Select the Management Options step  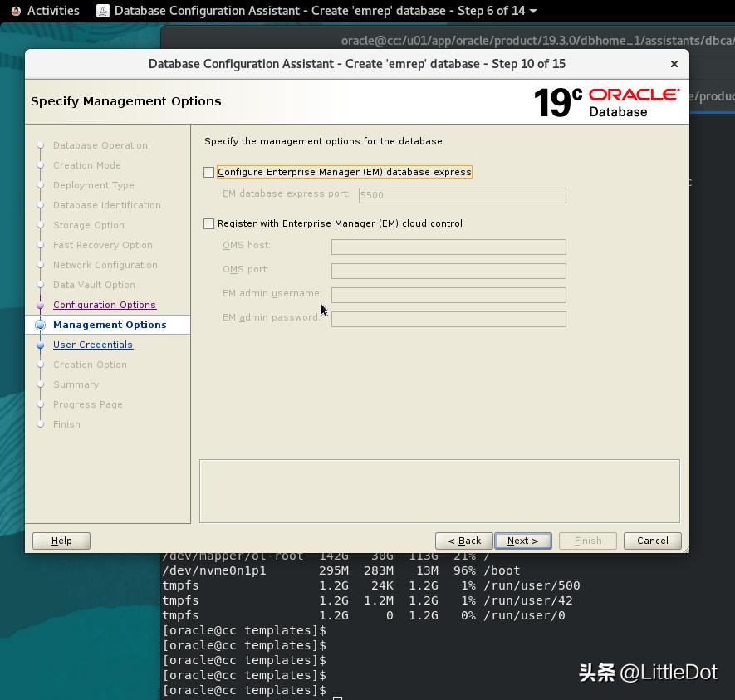(x=110, y=325)
